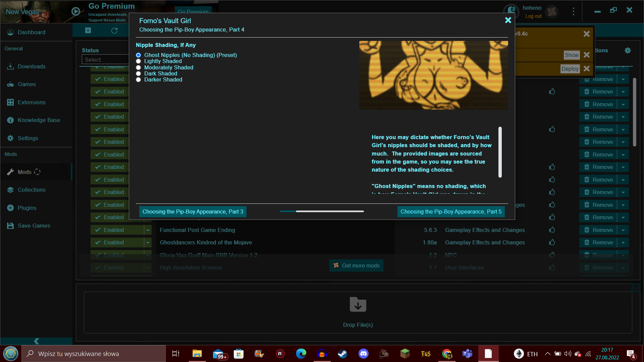
Task: Open the user avatar icon
Action: click(x=552, y=12)
